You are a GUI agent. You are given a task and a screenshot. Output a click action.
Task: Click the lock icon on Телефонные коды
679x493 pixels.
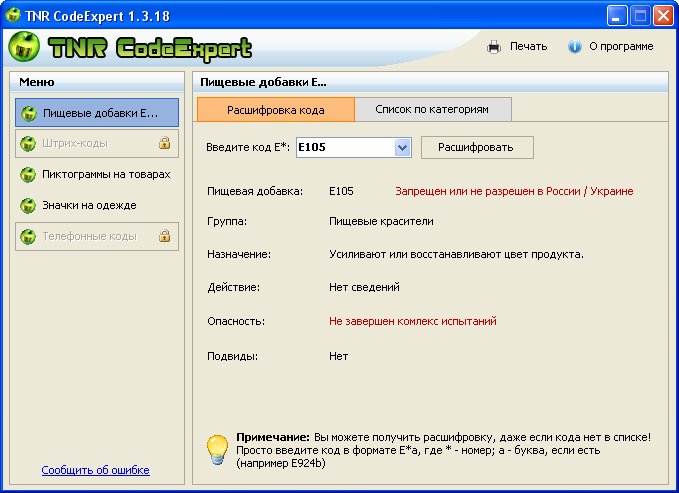165,237
